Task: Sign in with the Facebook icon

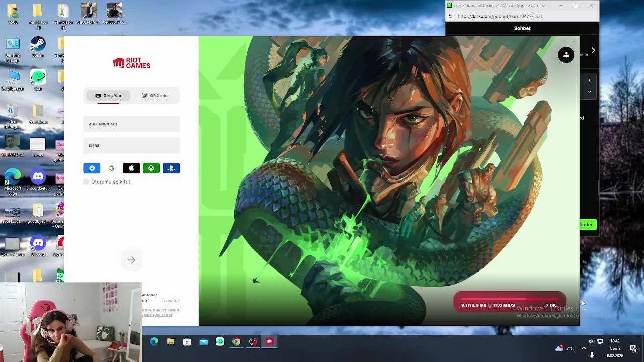Action: click(x=92, y=168)
